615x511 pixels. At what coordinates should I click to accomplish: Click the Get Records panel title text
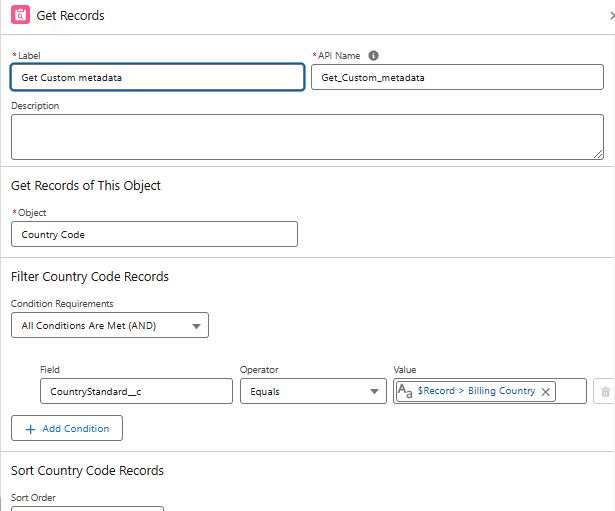click(71, 15)
